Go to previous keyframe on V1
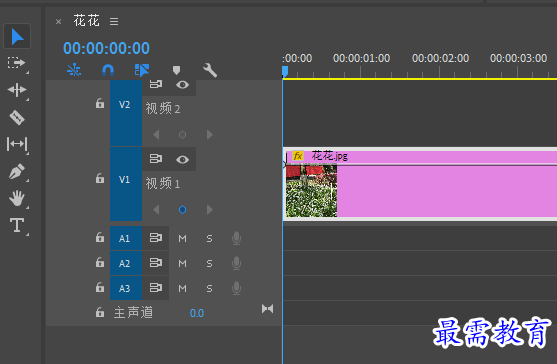The width and height of the screenshot is (557, 364). click(x=156, y=210)
